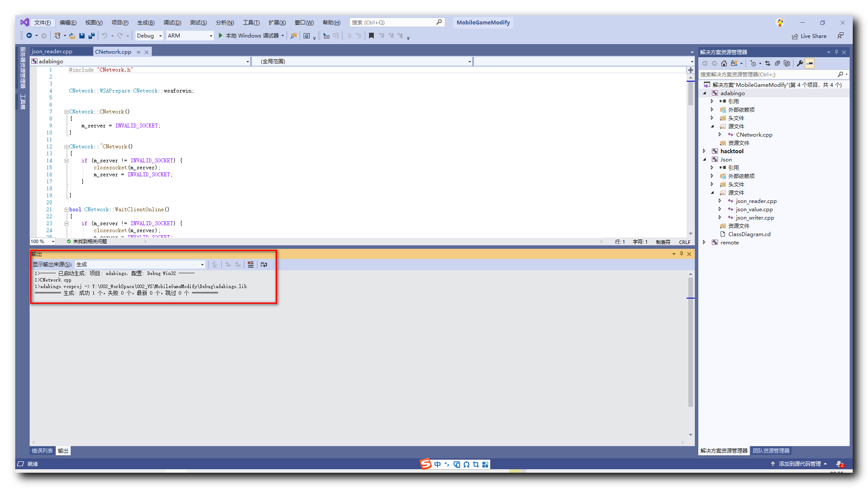Open the 服务器资源管理器 side tab
This screenshot has width=868, height=488.
click(23, 68)
